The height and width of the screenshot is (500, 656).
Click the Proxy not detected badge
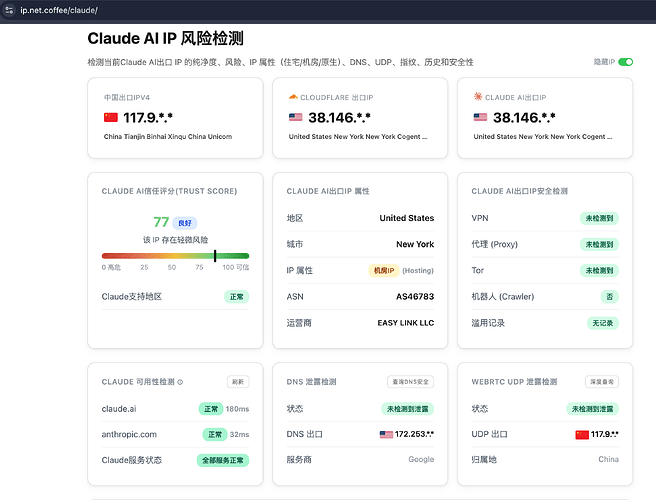tap(599, 244)
